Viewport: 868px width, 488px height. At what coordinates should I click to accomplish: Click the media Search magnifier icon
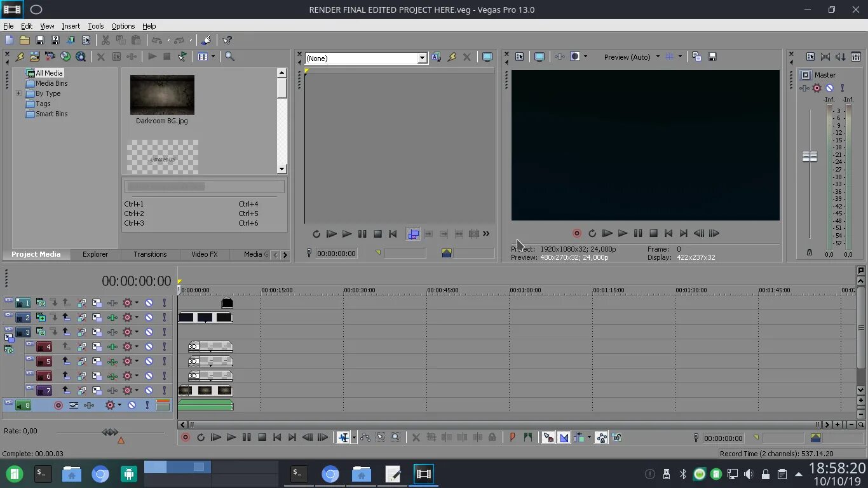pos(229,57)
